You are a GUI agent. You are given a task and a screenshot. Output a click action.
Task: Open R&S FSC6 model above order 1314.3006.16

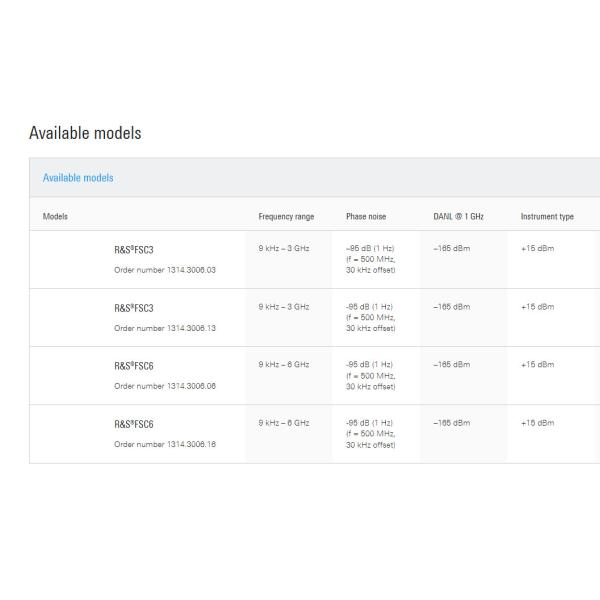coord(134,424)
